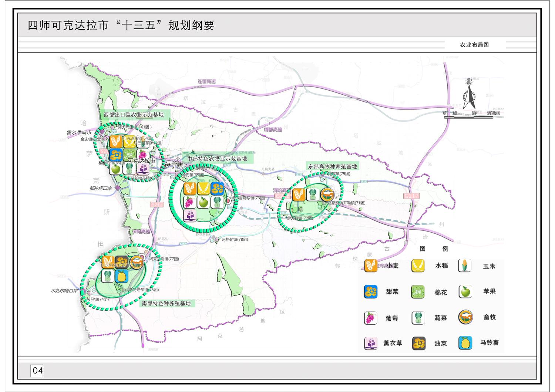
Task: Click the grape icon in the western cluster
Action: [143, 155]
